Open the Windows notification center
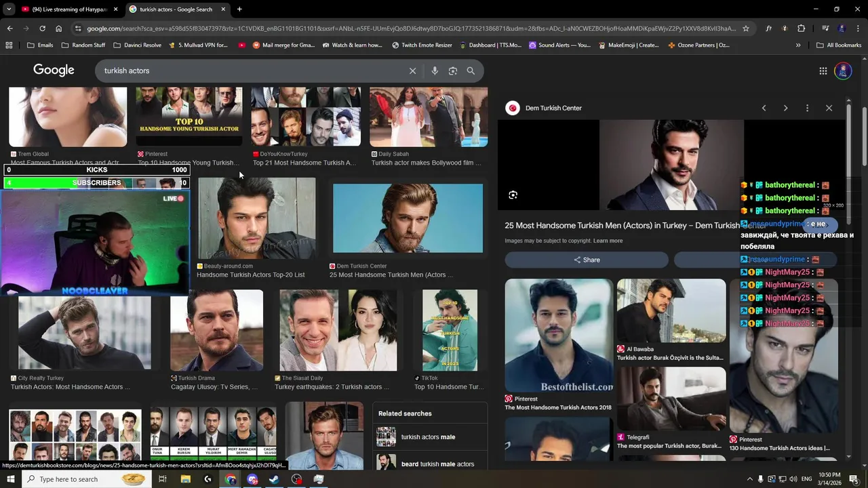This screenshot has height=488, width=868. [x=854, y=479]
